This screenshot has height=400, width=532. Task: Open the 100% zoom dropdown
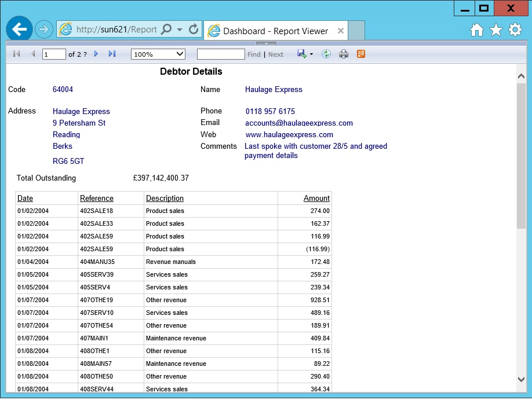[x=158, y=54]
